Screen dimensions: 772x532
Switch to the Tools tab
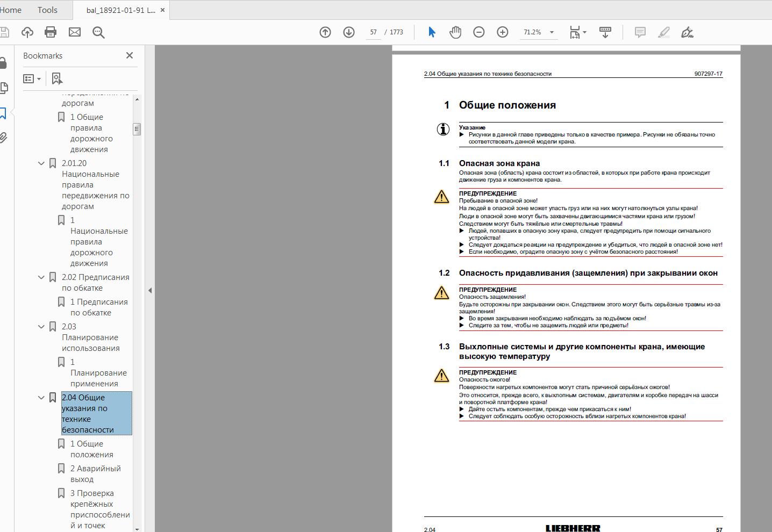pyautogui.click(x=47, y=10)
